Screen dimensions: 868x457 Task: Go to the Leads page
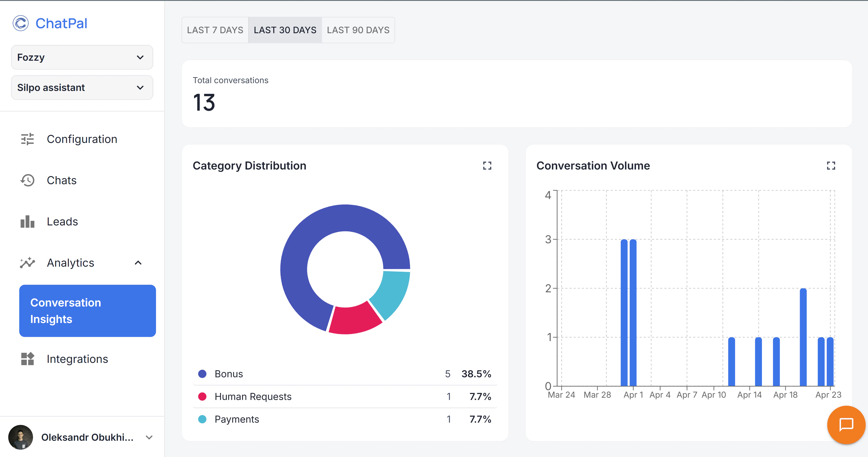62,222
